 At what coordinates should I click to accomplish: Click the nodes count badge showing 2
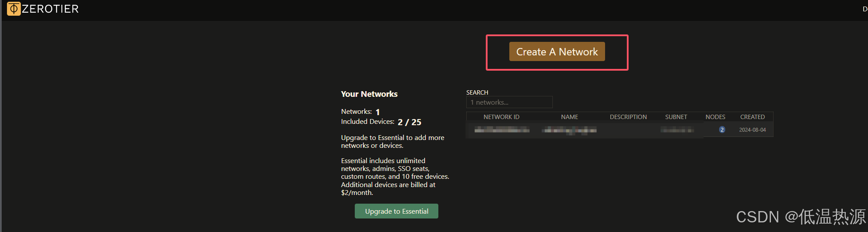(722, 130)
